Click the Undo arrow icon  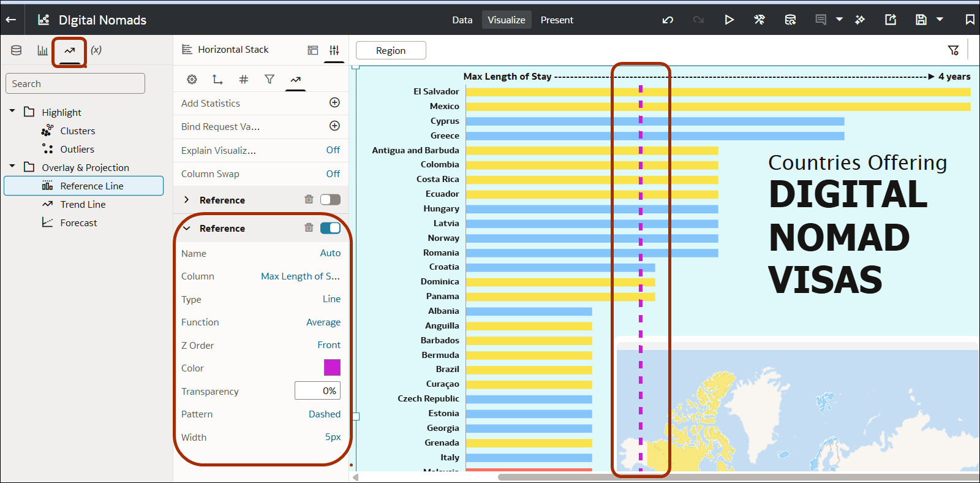[668, 20]
